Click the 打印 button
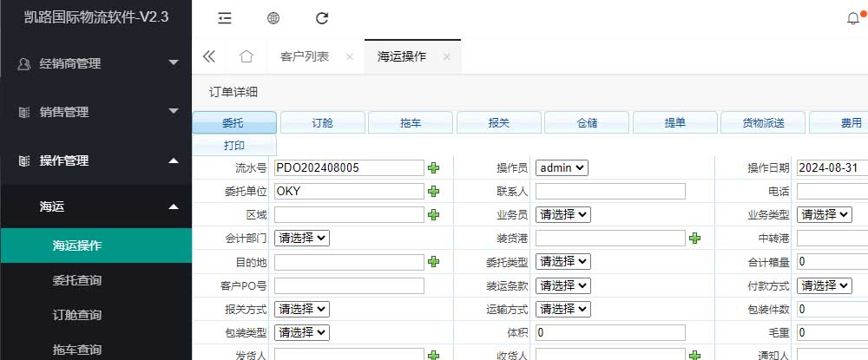This screenshot has width=868, height=360. coord(234,145)
